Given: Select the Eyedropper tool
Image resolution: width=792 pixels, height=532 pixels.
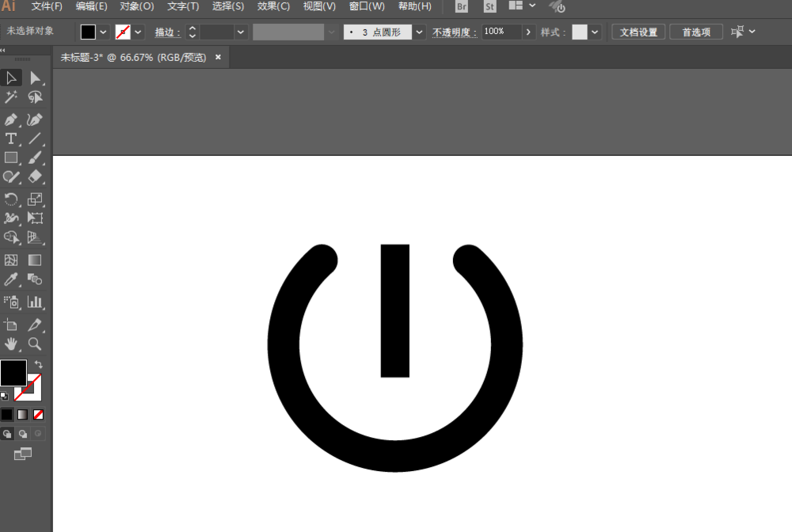Looking at the screenshot, I should [x=11, y=279].
